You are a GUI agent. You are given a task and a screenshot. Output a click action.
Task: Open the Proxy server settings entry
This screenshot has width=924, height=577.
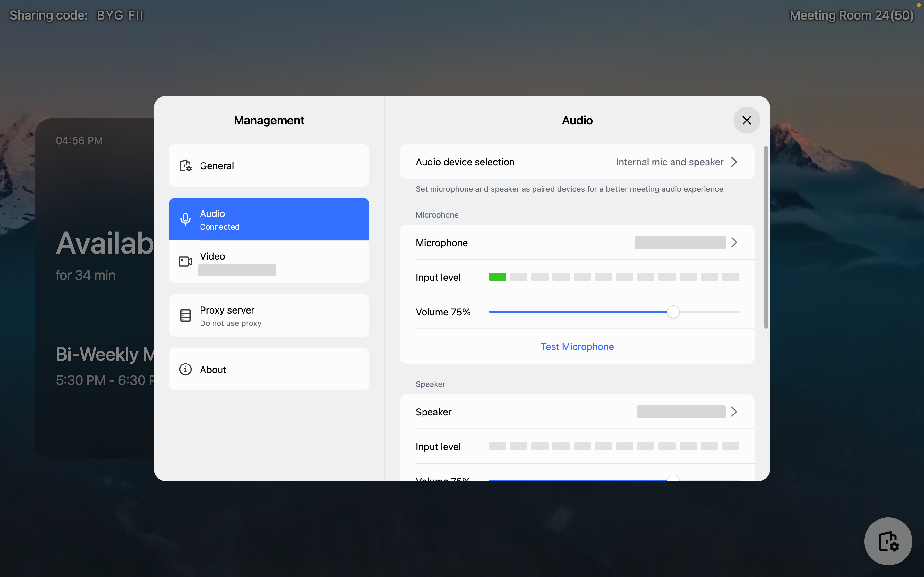coord(269,315)
